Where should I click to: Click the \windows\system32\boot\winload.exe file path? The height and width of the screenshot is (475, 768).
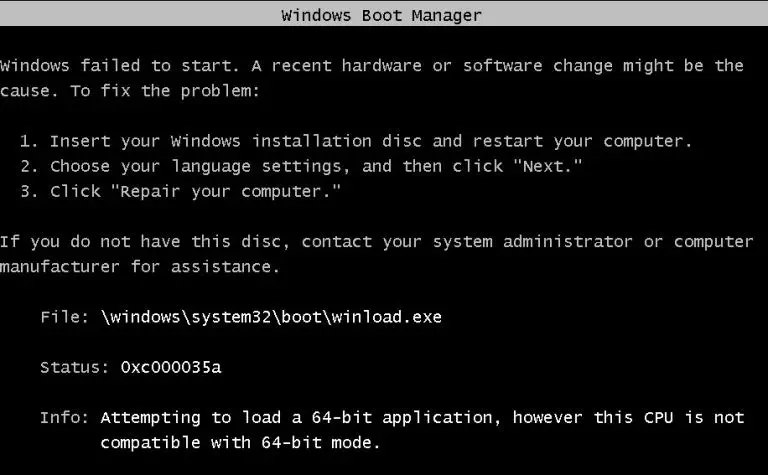click(x=271, y=317)
